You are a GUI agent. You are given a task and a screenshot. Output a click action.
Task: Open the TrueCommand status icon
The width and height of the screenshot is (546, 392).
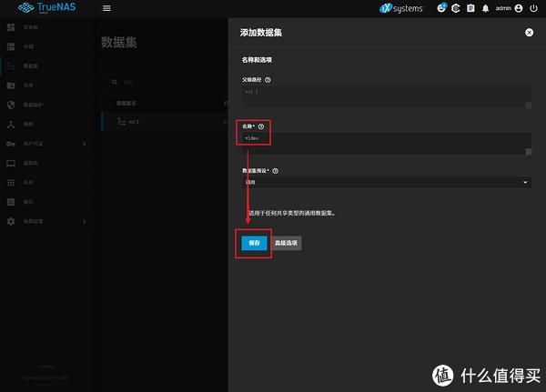[456, 8]
